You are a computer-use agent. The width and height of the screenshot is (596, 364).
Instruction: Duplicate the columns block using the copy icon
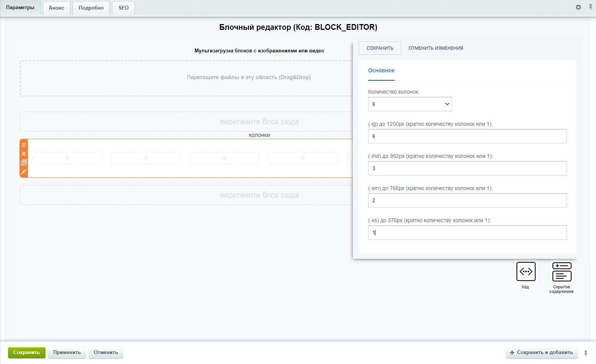pos(24,162)
